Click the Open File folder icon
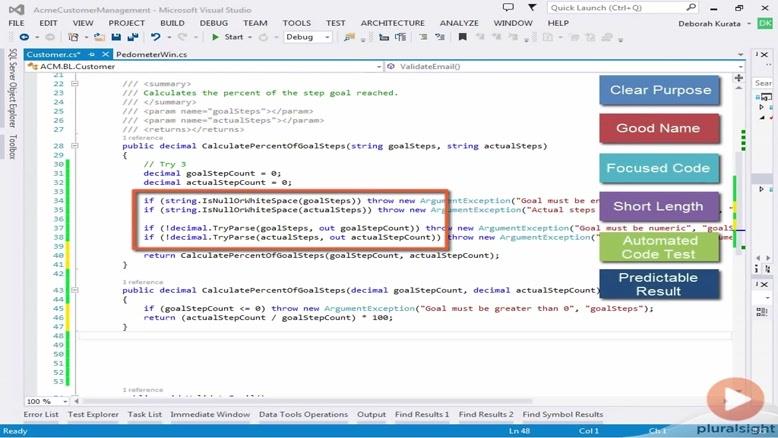778x438 pixels. [99, 37]
